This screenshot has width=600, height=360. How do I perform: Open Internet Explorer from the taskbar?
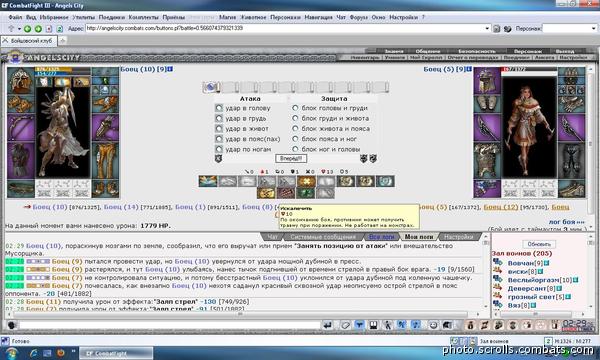tap(33, 353)
